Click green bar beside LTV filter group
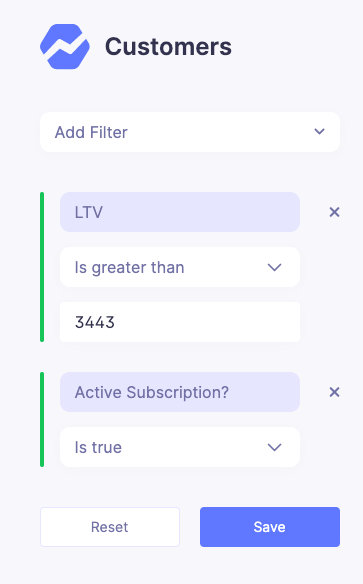The height and width of the screenshot is (584, 363). click(42, 267)
